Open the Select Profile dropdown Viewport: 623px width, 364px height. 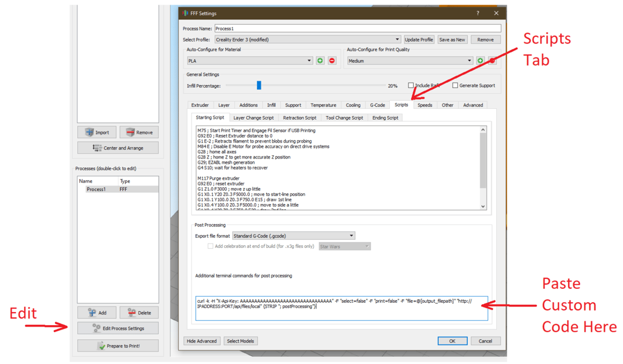pyautogui.click(x=308, y=39)
